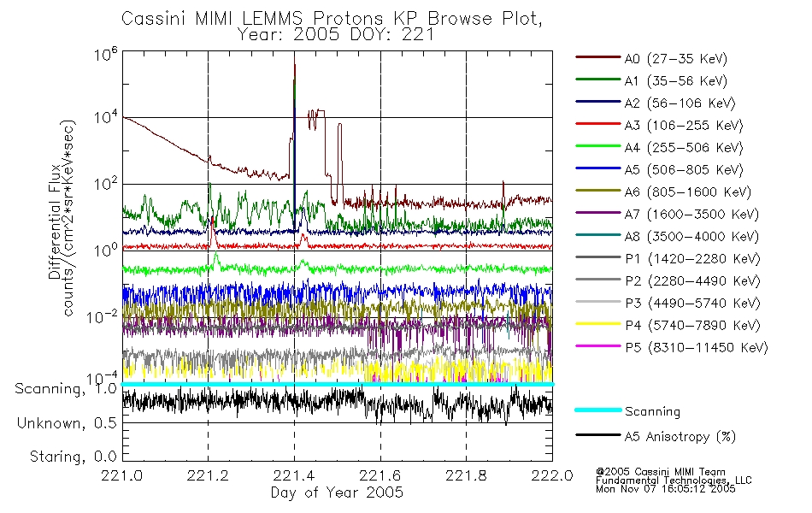Click the yellow P4 legend line swatch

click(598, 324)
